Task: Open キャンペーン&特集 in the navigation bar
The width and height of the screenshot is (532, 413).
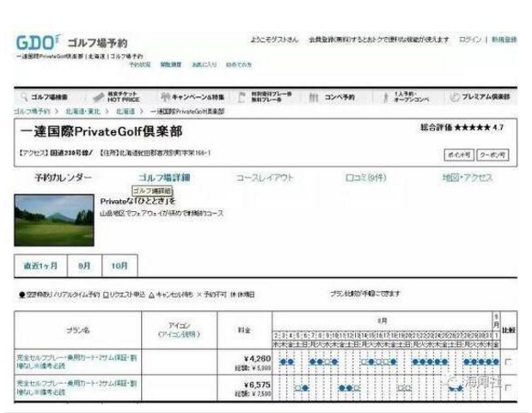Action: pos(193,97)
